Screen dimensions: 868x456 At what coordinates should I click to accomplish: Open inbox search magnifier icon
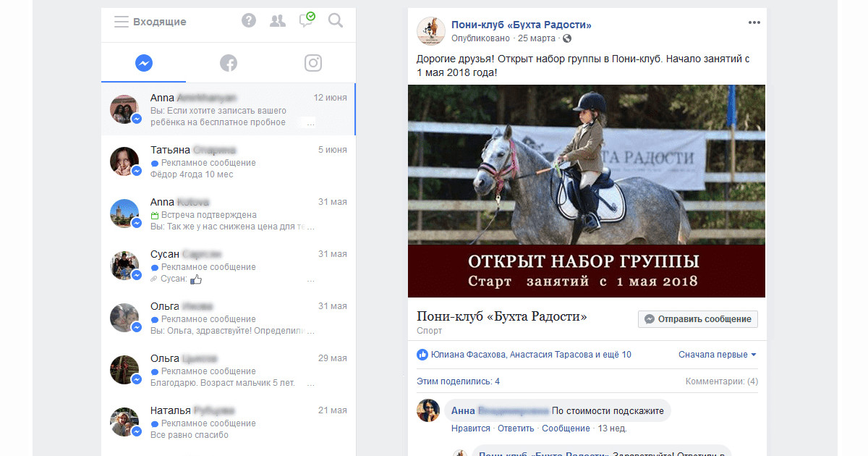point(336,21)
